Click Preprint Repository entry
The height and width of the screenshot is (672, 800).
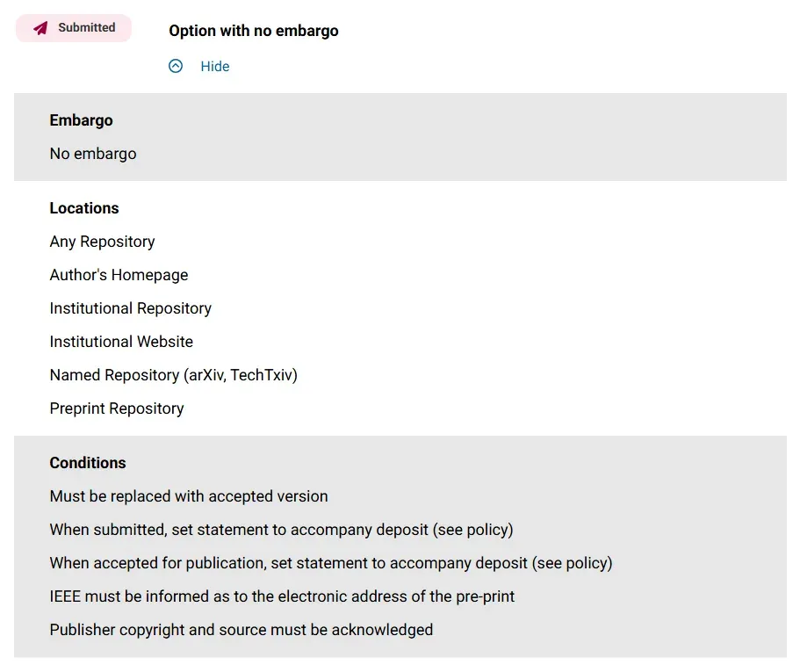pos(117,408)
